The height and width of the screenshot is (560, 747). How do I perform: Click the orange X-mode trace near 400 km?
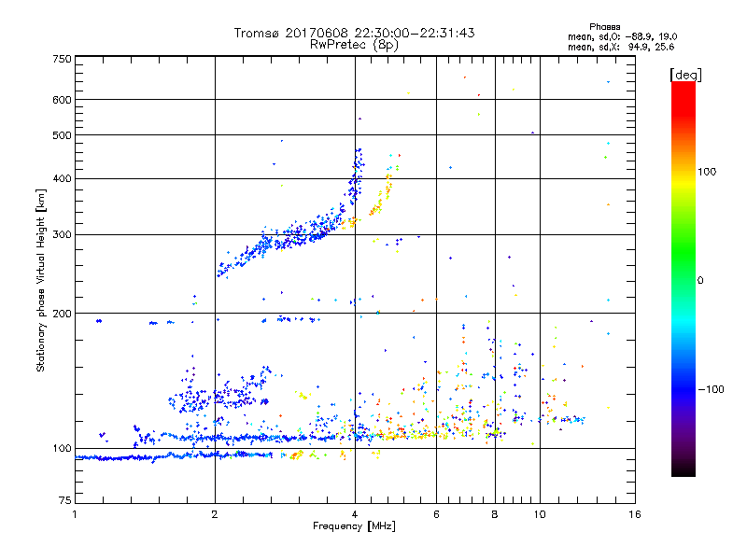point(388,186)
